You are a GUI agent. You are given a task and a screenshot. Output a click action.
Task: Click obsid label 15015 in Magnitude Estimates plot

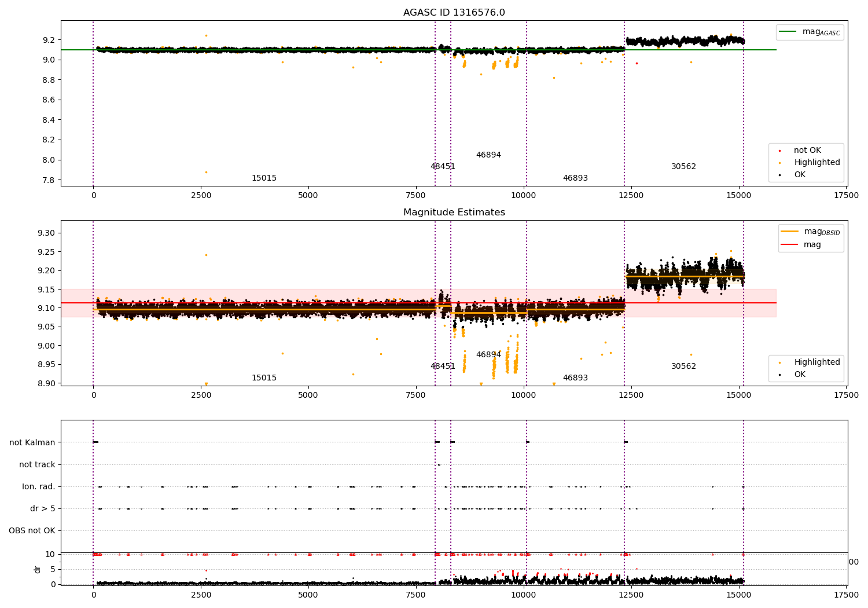264,378
